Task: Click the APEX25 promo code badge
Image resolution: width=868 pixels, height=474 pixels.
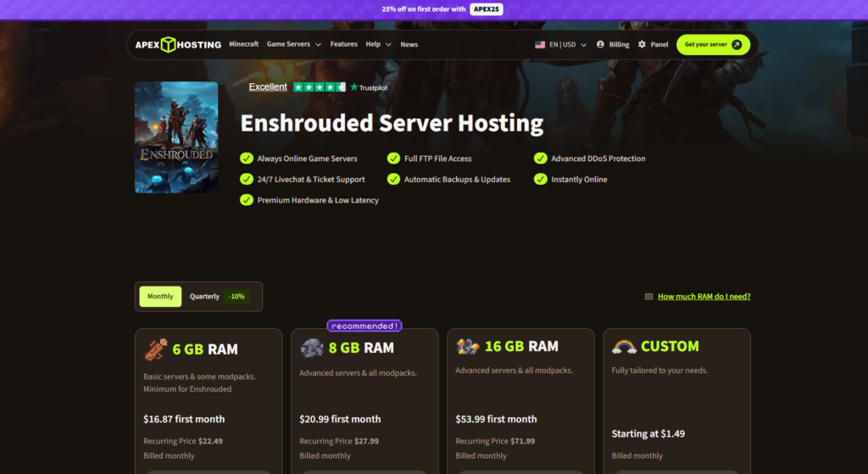Action: [487, 9]
